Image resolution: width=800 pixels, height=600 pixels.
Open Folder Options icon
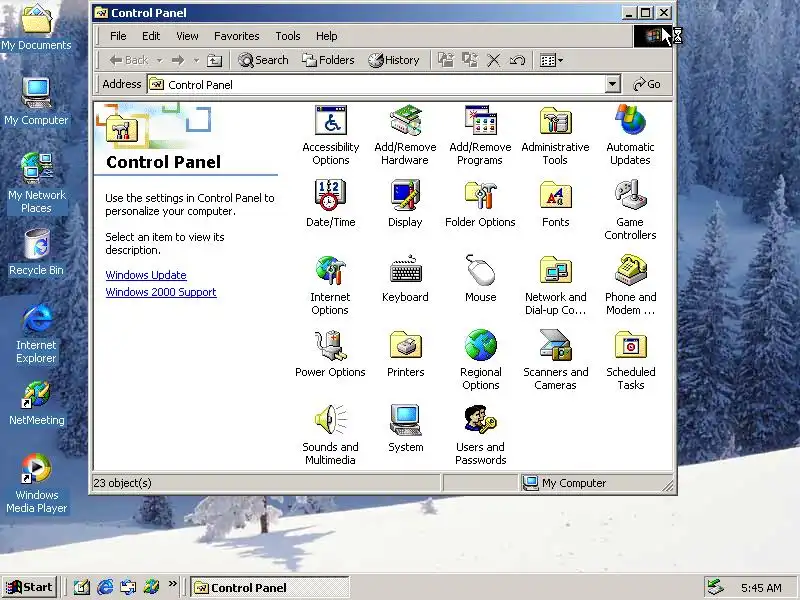pyautogui.click(x=480, y=195)
